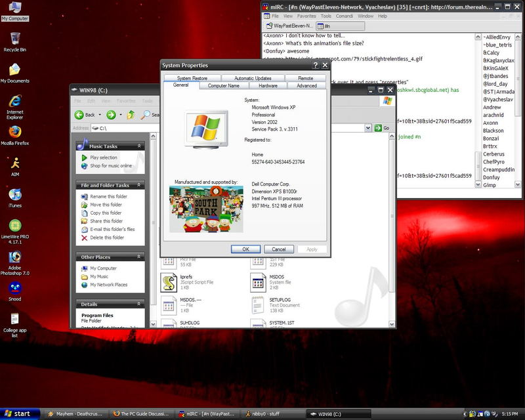525x420 pixels.
Task: Open the Mayhem - Deathcrus... taskbar button
Action: [75, 414]
